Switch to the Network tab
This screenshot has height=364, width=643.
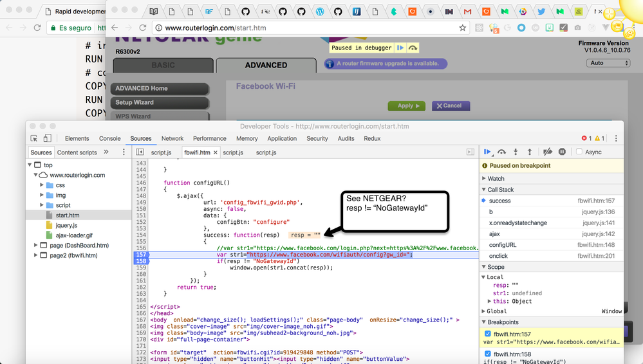(x=172, y=138)
